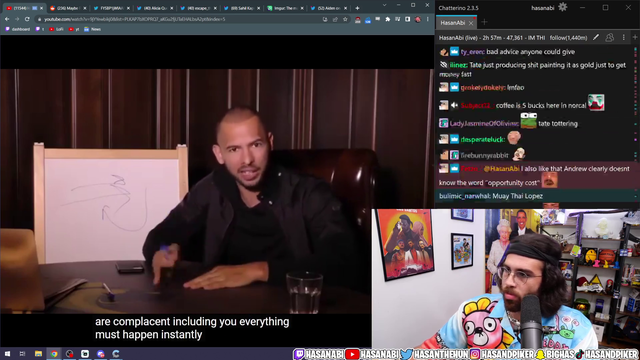Open the 'Lofi' bookmark

[56, 29]
